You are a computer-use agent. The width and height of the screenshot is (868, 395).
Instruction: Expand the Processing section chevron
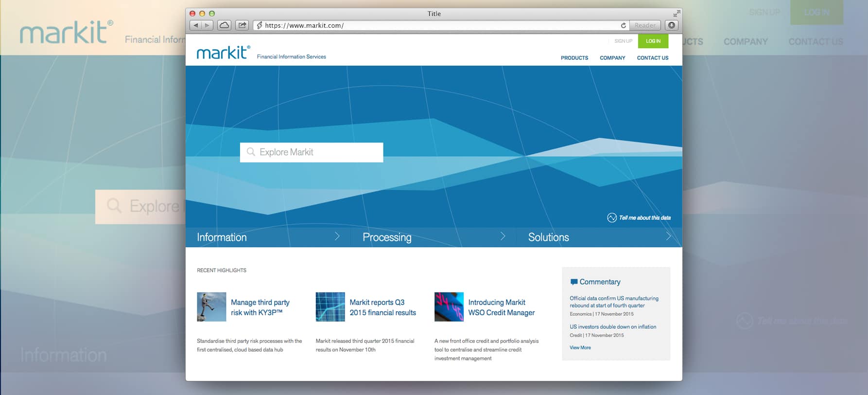(x=503, y=236)
